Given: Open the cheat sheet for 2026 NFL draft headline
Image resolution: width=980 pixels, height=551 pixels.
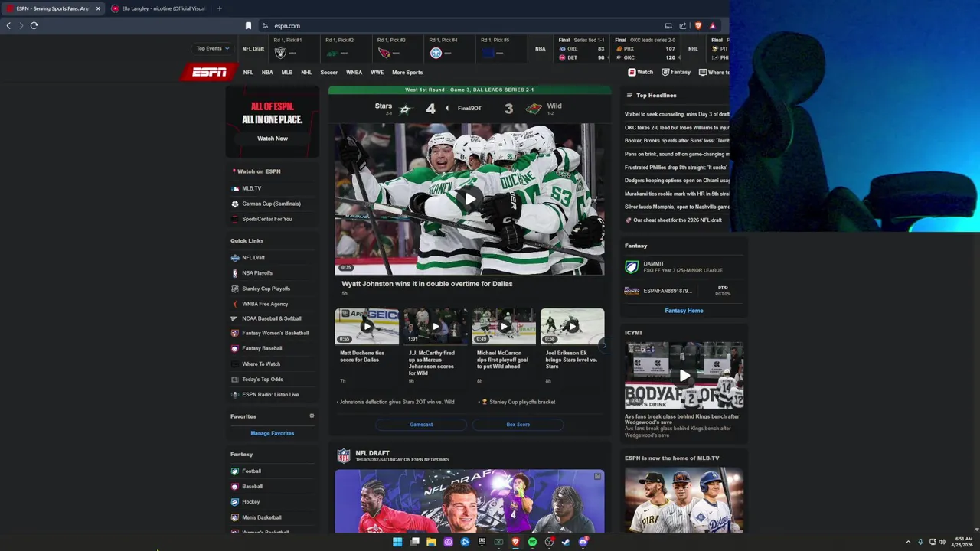Looking at the screenshot, I should [x=678, y=220].
